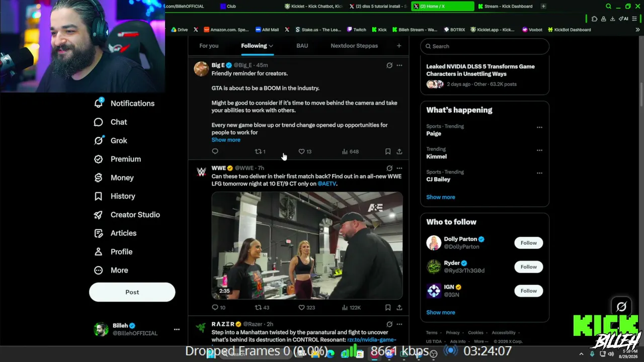Reply to Big E's post
The image size is (644, 362).
point(215,151)
